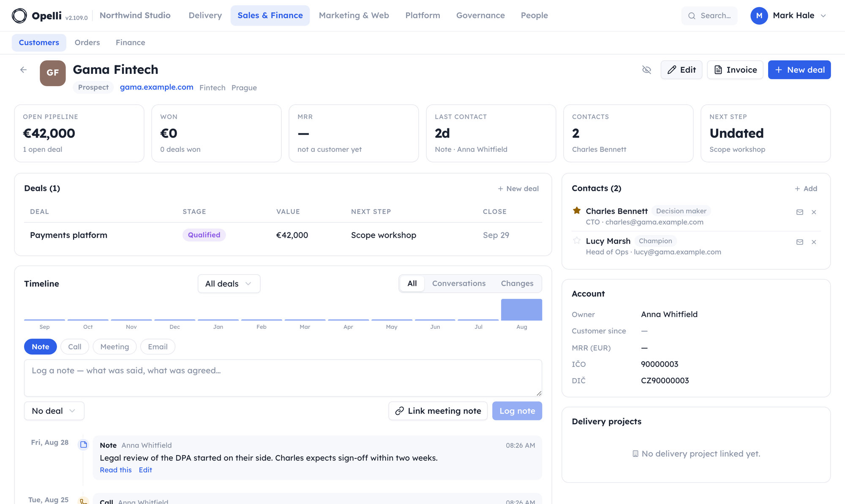Expand the Mark Hale user menu chevron
This screenshot has width=845, height=504.
tap(823, 16)
